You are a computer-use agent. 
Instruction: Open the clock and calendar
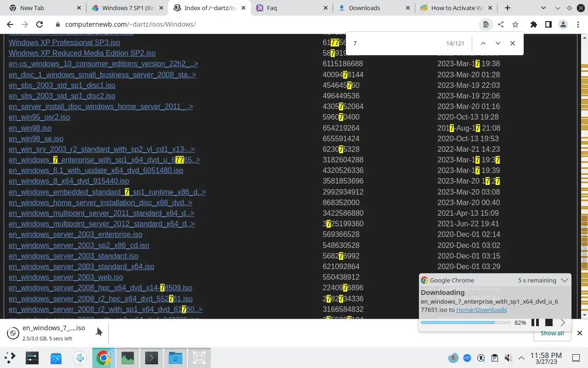coord(546,358)
